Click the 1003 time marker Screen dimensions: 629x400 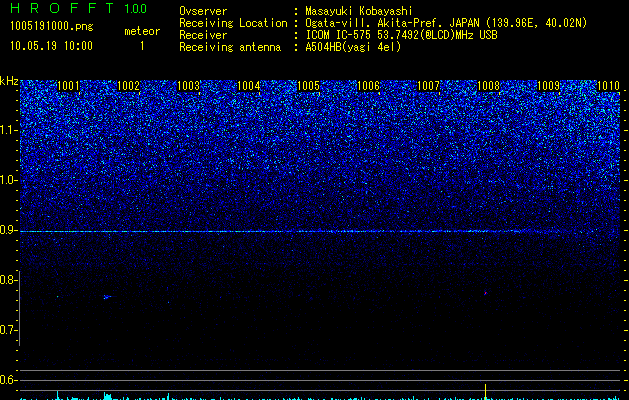[x=188, y=86]
